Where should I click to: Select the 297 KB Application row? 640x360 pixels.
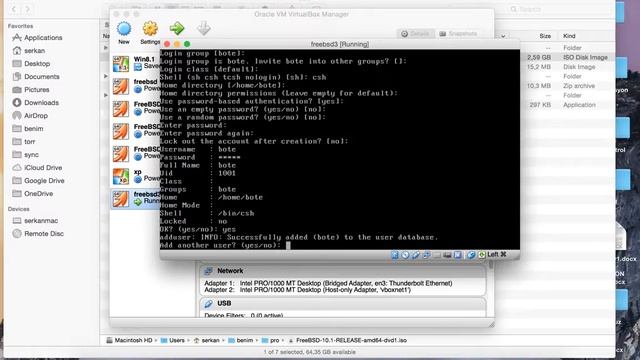(567, 105)
